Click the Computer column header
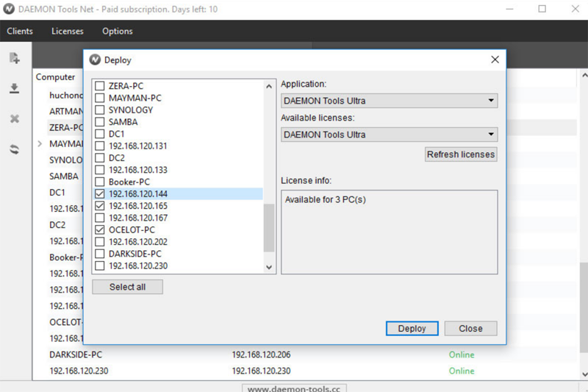This screenshot has height=392, width=588. 56,77
